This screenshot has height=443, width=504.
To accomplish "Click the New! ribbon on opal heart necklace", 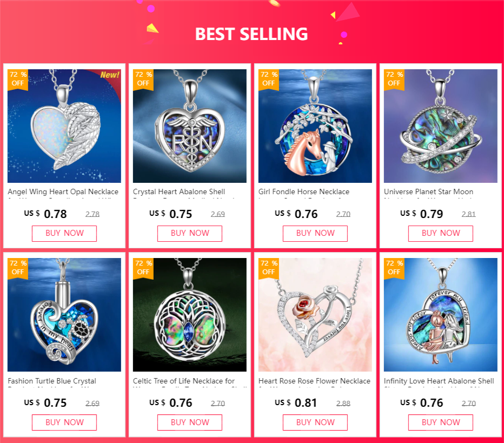I will [x=110, y=75].
